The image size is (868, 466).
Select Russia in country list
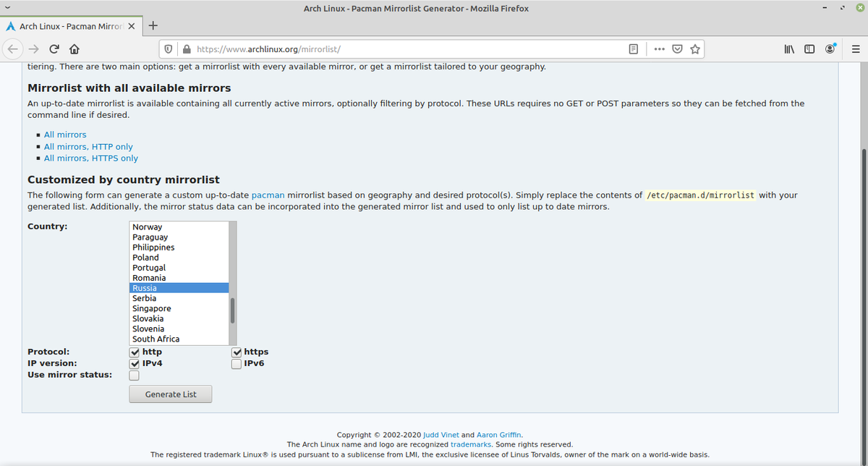[x=179, y=288]
